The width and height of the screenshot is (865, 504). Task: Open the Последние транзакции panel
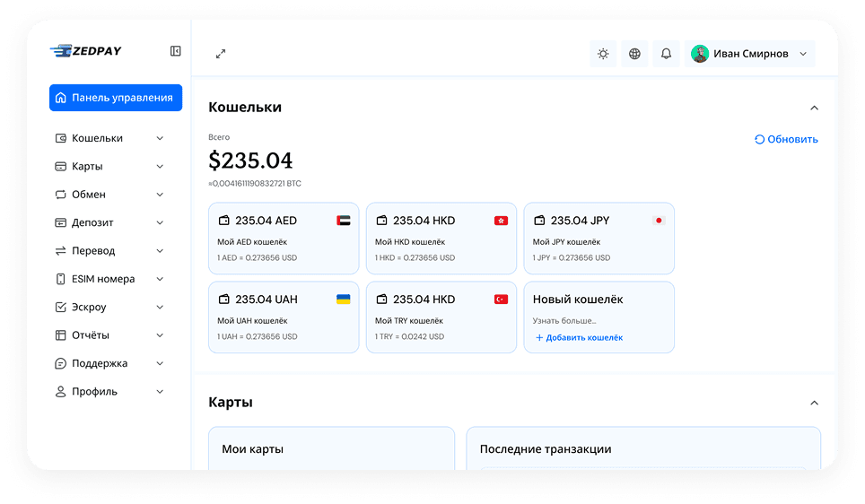[x=643, y=448]
